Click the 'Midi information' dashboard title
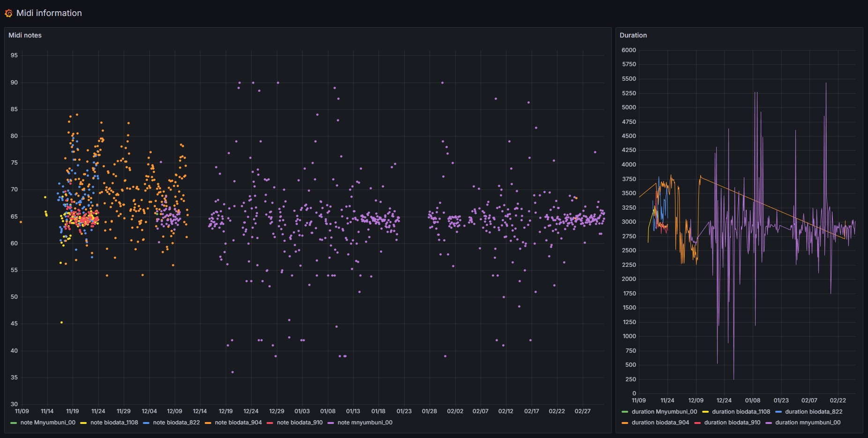 click(x=49, y=13)
